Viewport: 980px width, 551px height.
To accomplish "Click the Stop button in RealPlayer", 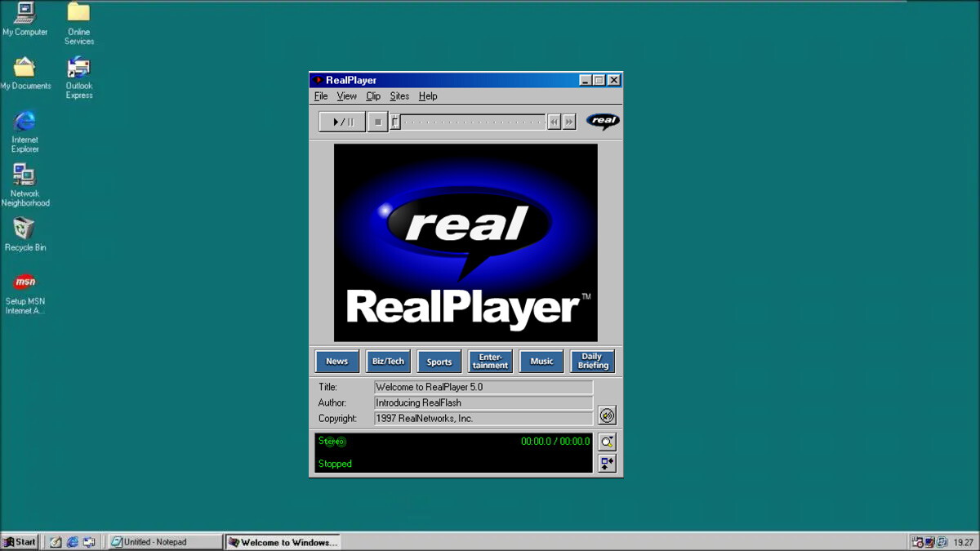I will tap(377, 122).
